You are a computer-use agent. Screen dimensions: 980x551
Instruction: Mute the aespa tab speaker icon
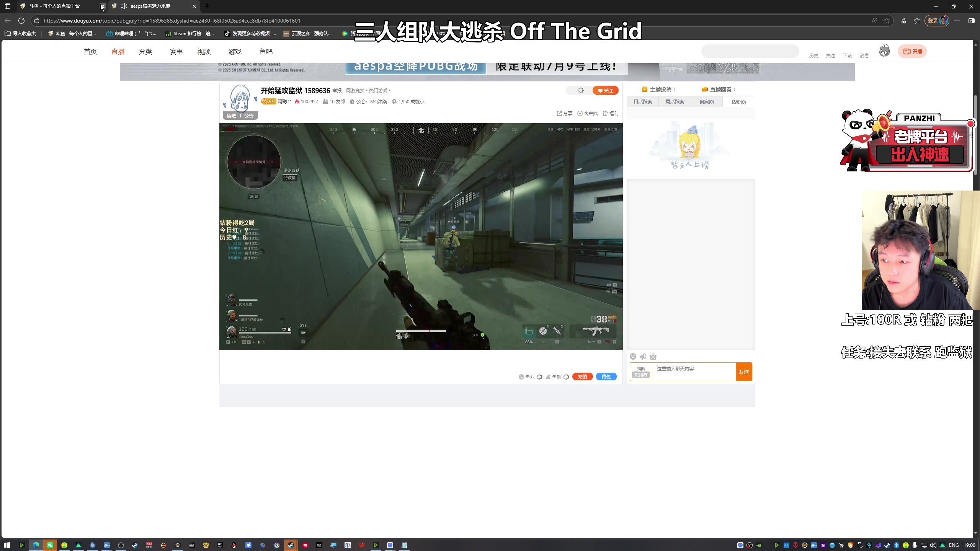[x=124, y=6]
